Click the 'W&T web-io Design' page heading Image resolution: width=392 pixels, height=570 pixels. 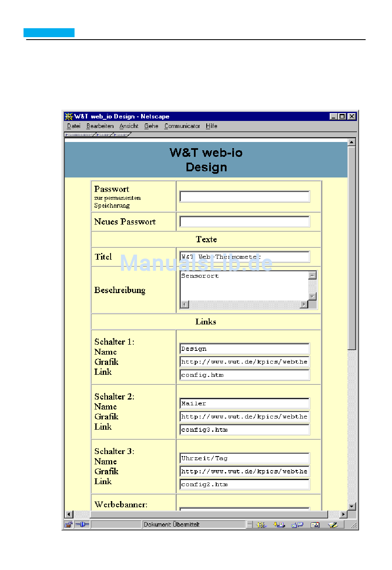pos(206,160)
